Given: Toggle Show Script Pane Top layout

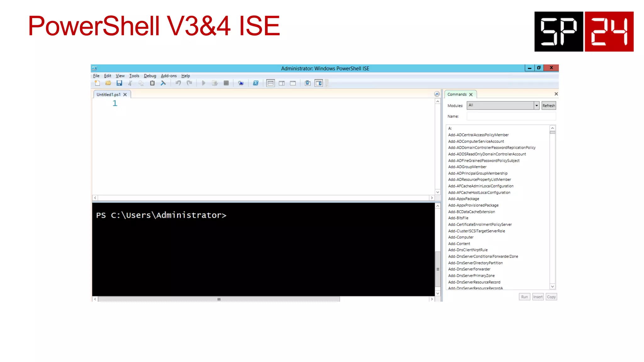Looking at the screenshot, I should 270,83.
